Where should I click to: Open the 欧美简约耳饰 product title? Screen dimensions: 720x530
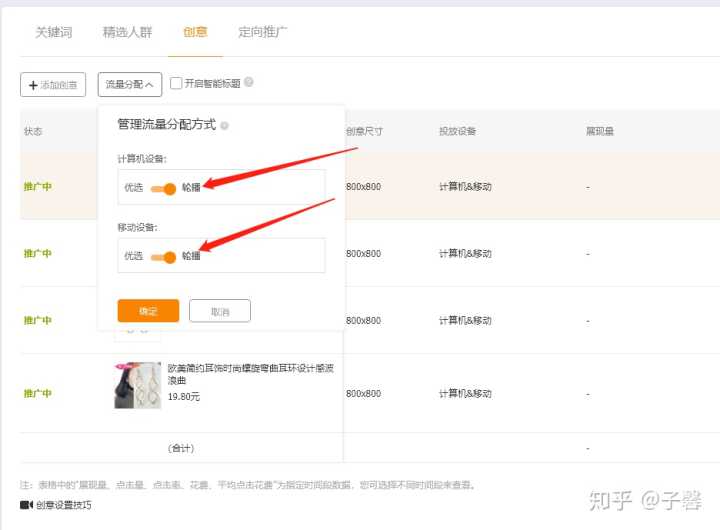[x=250, y=374]
